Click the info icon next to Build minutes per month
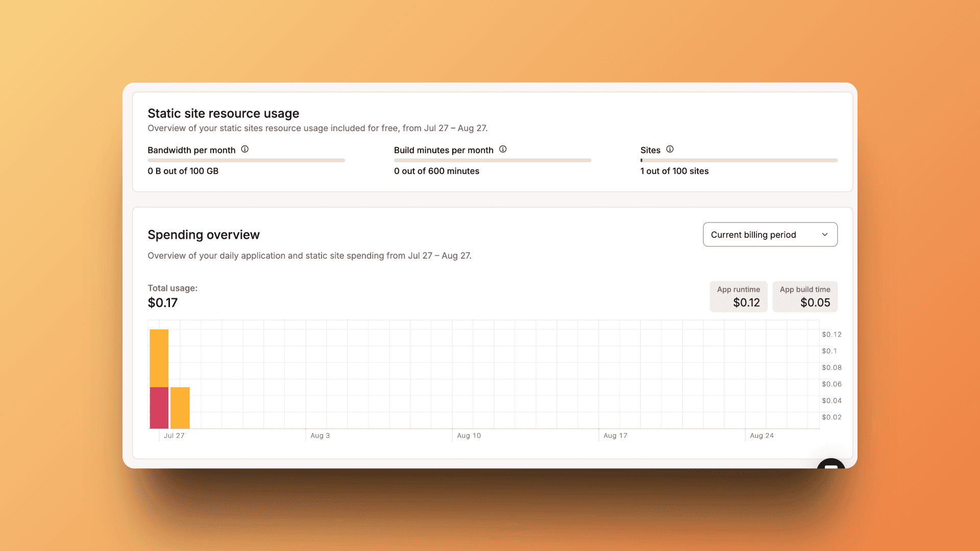Image resolution: width=980 pixels, height=551 pixels. (x=503, y=149)
